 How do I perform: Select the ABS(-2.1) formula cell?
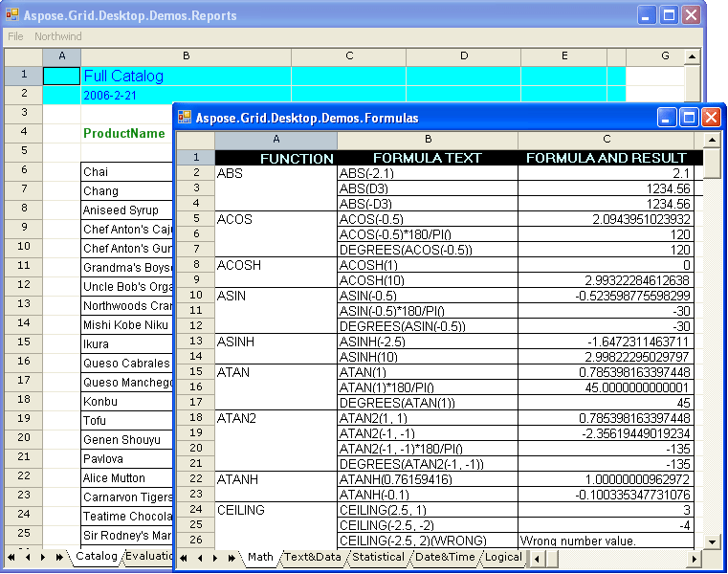pyautogui.click(x=428, y=173)
